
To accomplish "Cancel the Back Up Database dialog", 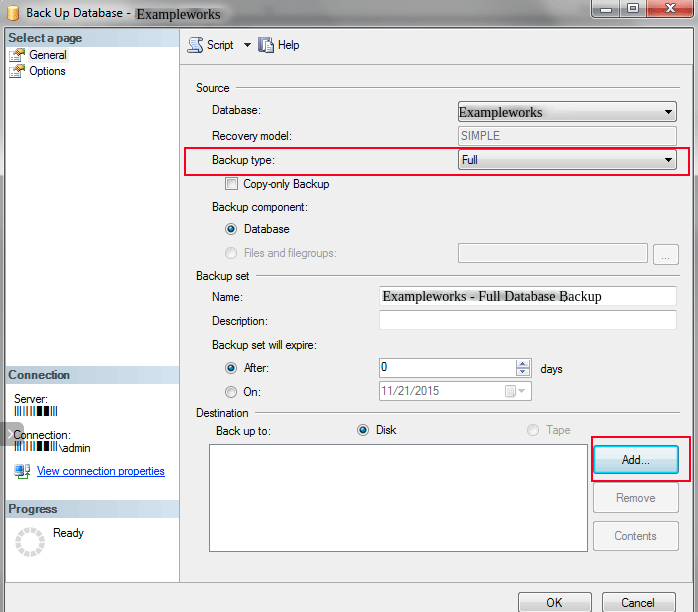I will 638,602.
